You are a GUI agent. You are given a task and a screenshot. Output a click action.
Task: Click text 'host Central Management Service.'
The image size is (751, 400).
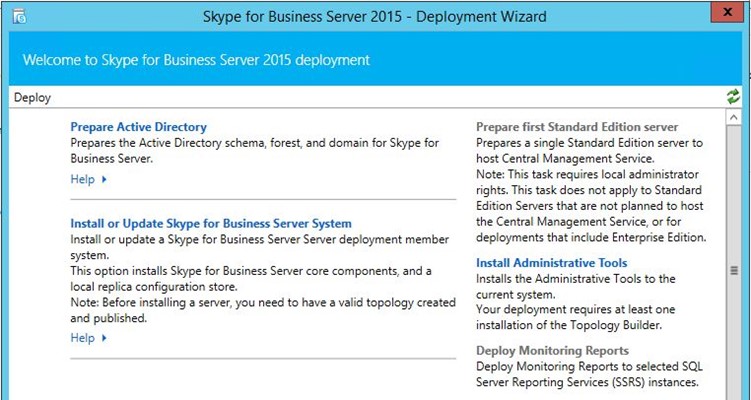[x=565, y=159]
